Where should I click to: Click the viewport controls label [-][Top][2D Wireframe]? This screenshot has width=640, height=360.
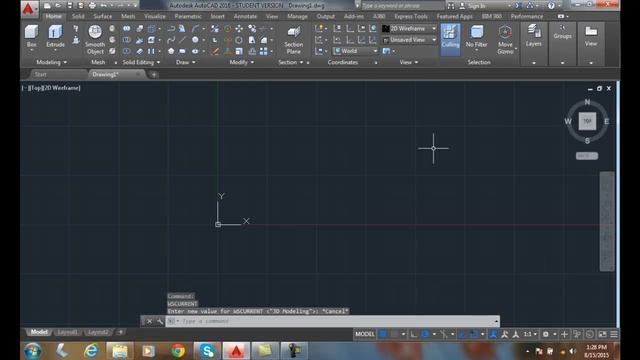(x=51, y=88)
